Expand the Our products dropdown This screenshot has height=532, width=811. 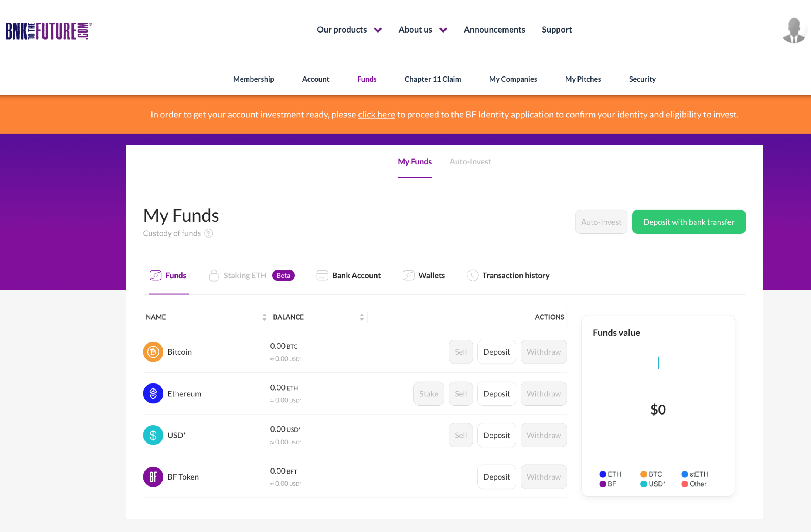[349, 30]
